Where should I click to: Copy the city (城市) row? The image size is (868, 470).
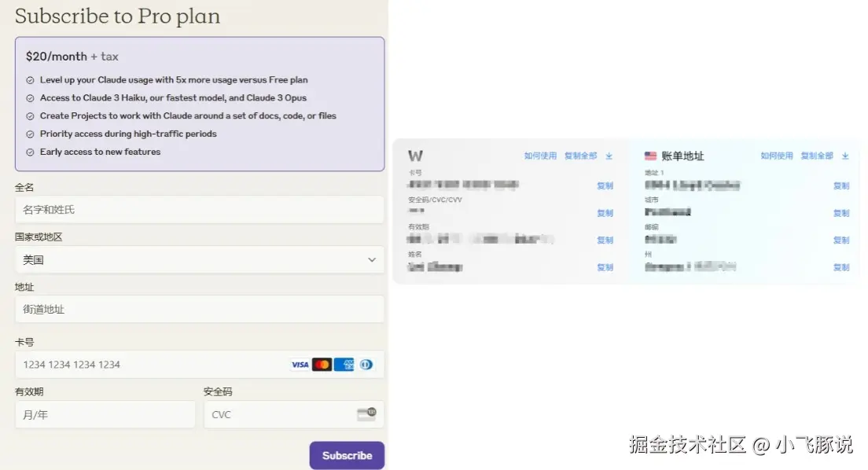(841, 213)
